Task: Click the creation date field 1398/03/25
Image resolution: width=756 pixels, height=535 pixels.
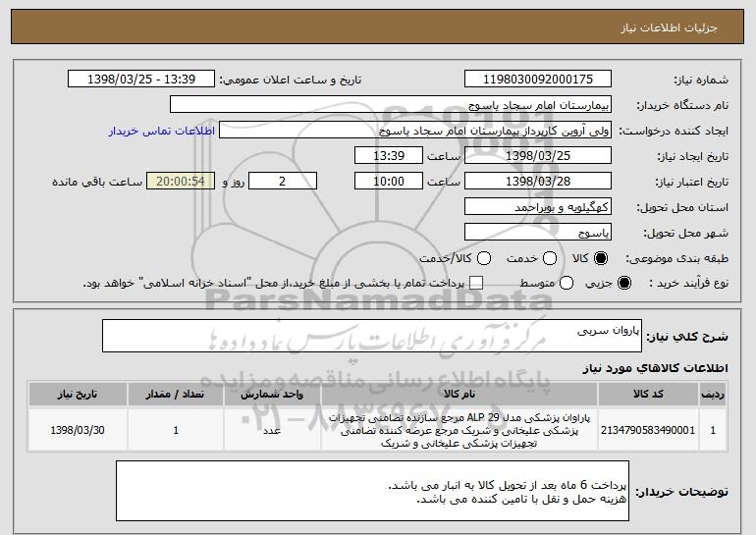Action: [x=538, y=156]
